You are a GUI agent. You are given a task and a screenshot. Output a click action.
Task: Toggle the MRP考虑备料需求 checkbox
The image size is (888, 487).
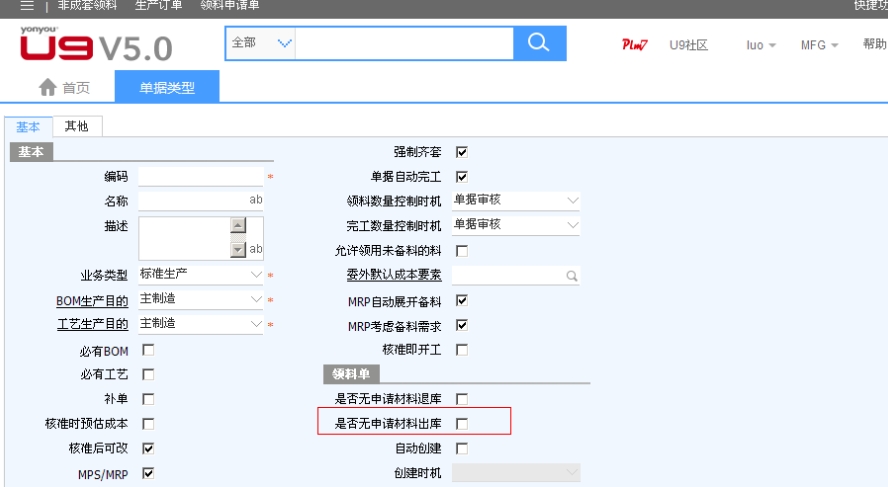tap(462, 325)
